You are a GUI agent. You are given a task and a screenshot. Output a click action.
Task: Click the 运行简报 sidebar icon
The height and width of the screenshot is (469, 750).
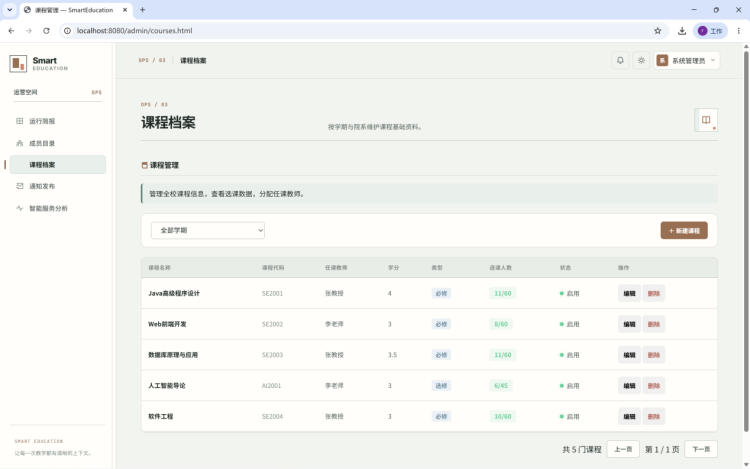coord(20,121)
